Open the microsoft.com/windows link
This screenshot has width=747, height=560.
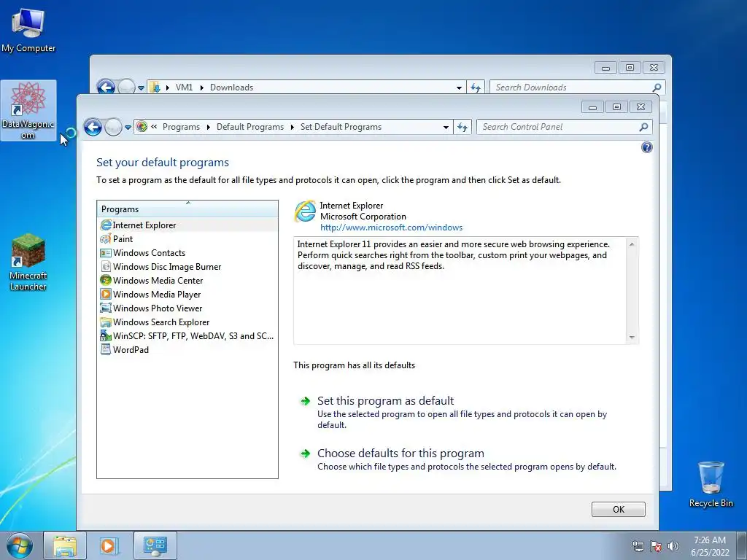click(x=391, y=227)
